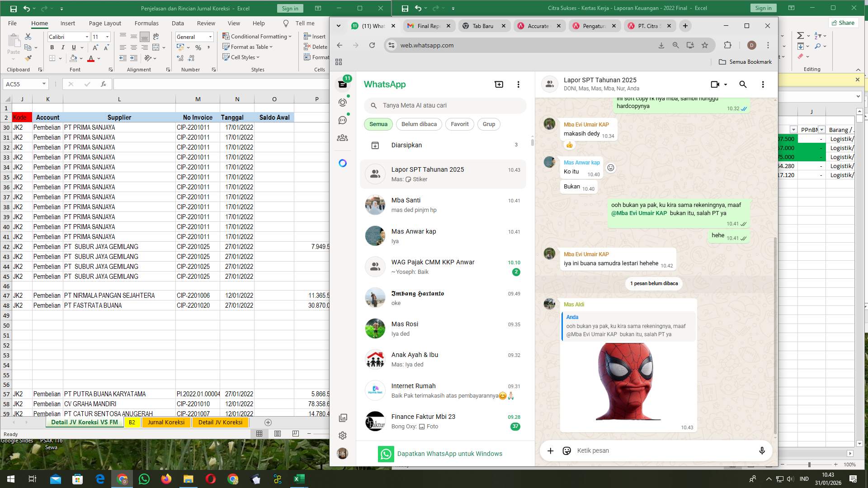Viewport: 868px width, 488px height.
Task: Toggle the Belum dibaca chat filter
Action: coord(419,124)
